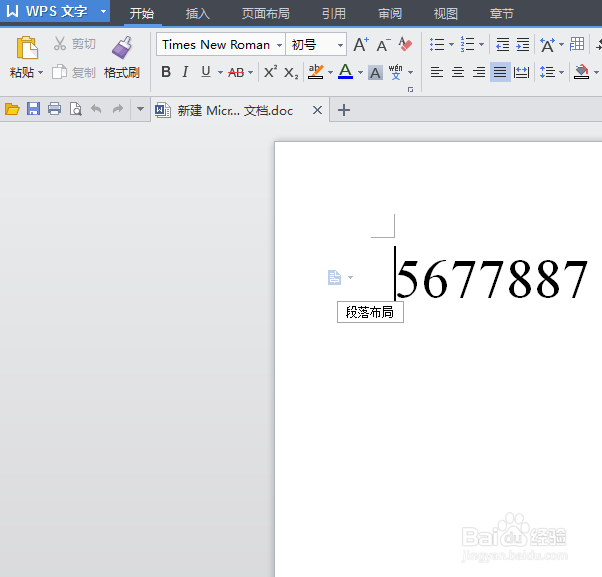Toggle Italic formatting
This screenshot has width=602, height=577.
[185, 72]
